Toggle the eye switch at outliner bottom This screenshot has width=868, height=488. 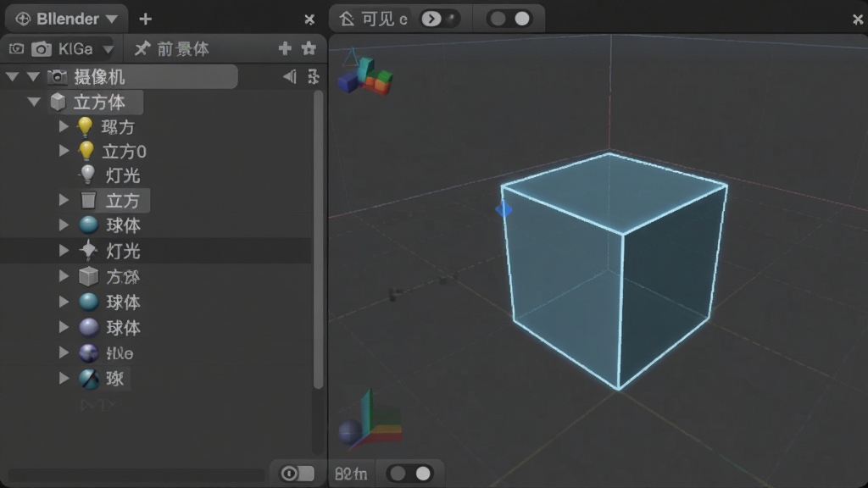(298, 474)
